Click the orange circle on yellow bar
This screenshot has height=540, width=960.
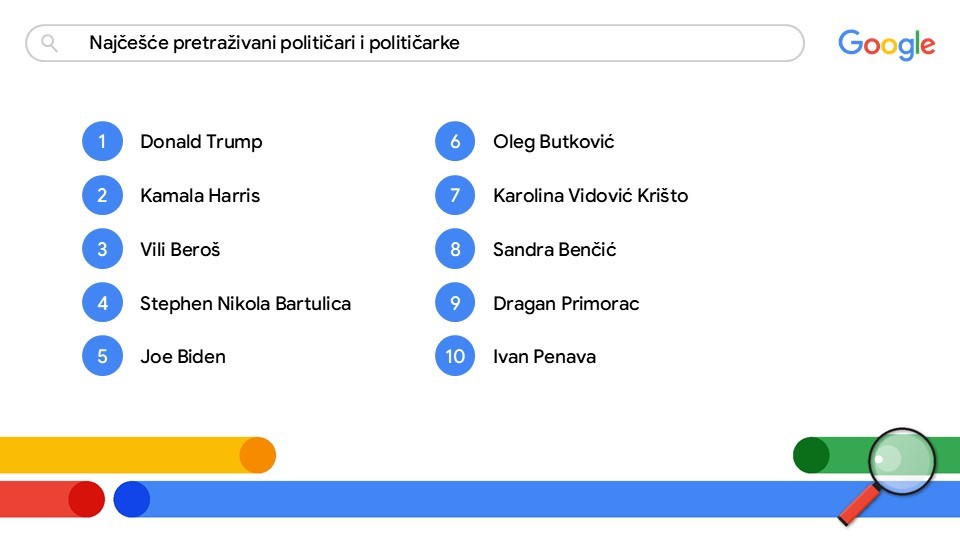[258, 455]
